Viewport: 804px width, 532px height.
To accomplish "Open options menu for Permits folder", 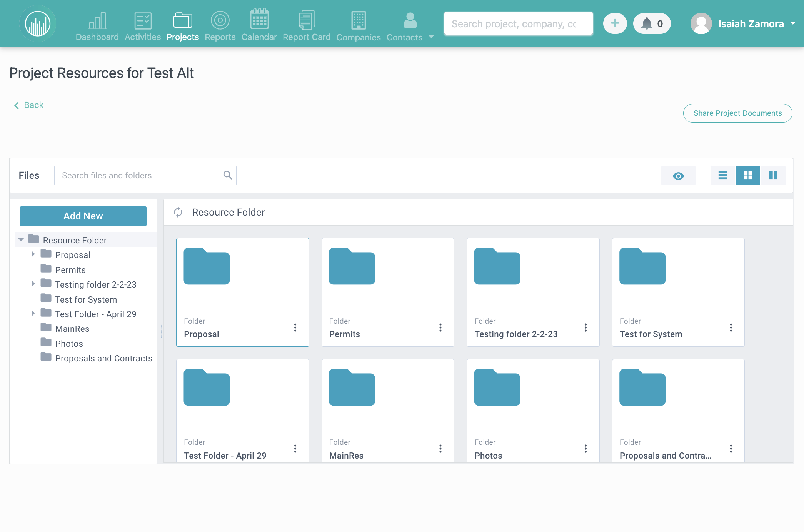I will (x=440, y=328).
